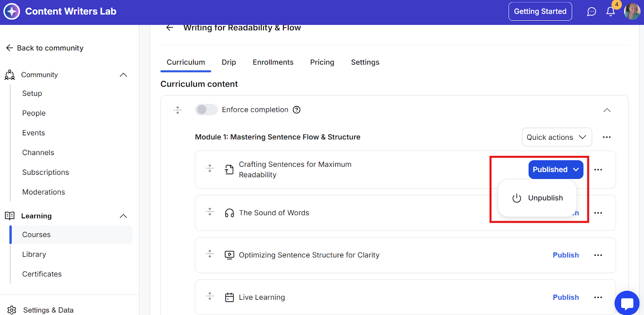Switch to the Enrollments tab
644x315 pixels.
click(x=273, y=62)
